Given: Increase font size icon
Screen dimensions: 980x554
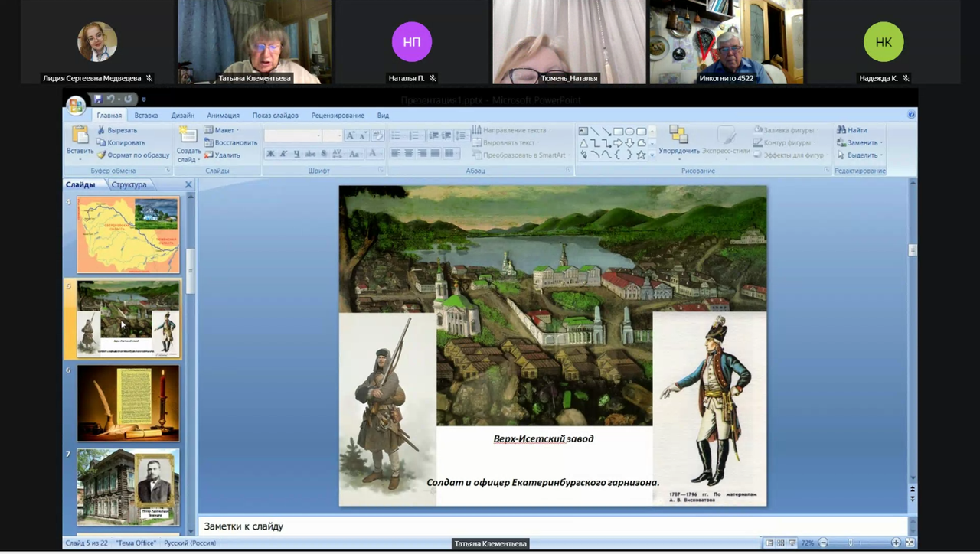Looking at the screenshot, I should [x=351, y=135].
